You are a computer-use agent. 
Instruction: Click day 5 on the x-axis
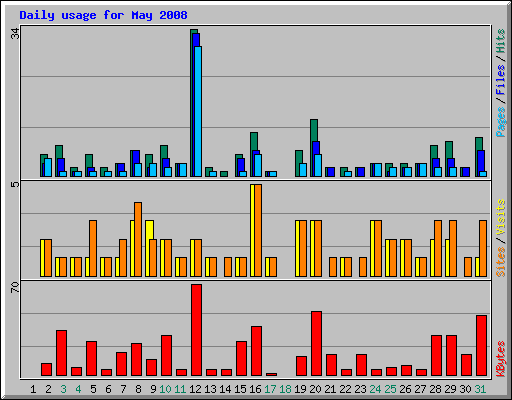click(x=93, y=389)
